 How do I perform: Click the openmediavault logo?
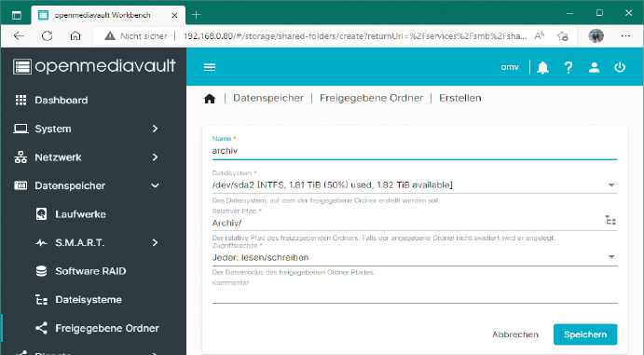(94, 66)
